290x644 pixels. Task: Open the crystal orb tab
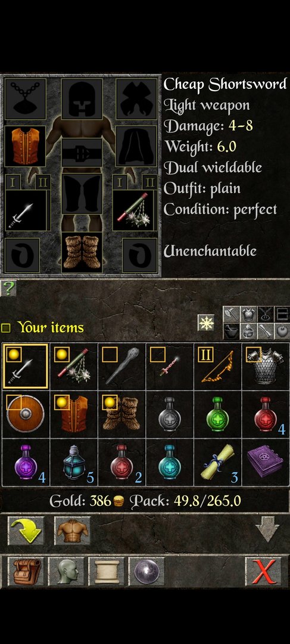pyautogui.click(x=146, y=571)
